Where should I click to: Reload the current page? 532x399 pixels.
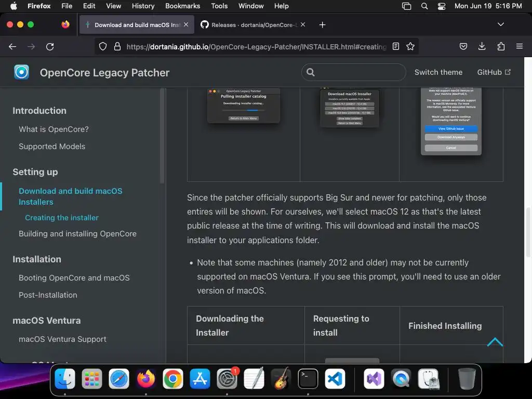50,46
